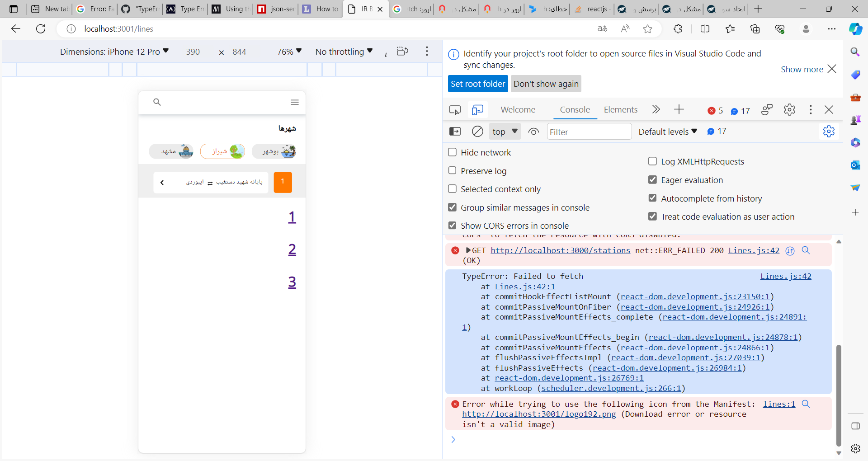Click the rotate device icon
The height and width of the screenshot is (461, 868).
point(402,52)
